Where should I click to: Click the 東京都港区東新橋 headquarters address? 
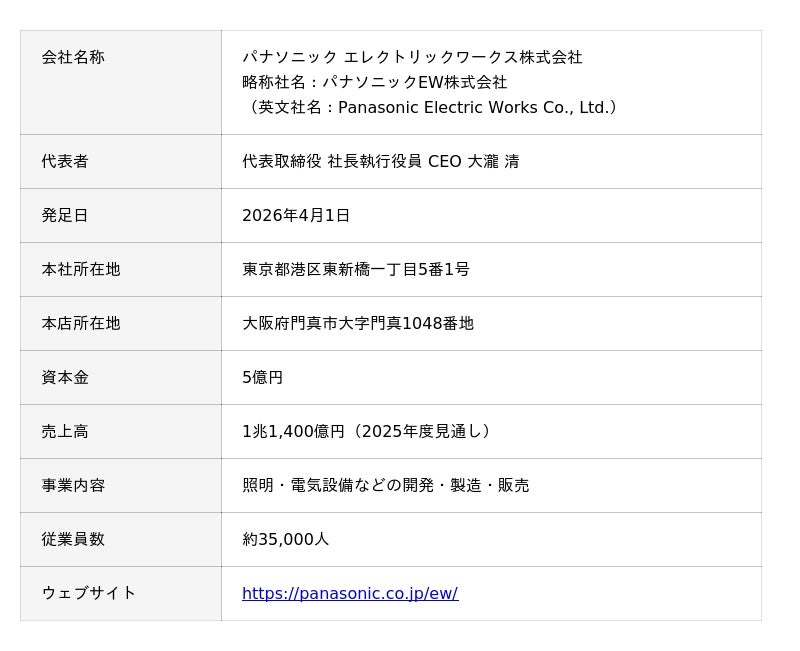355,269
